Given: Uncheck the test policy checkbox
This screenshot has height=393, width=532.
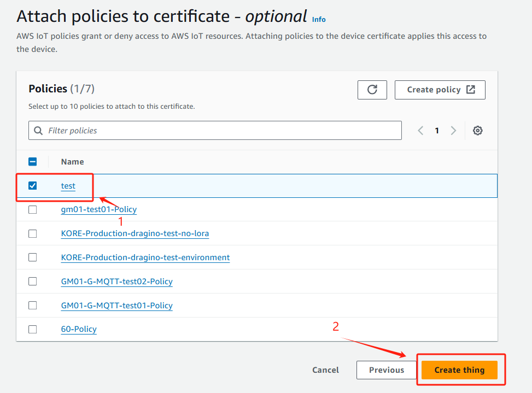Looking at the screenshot, I should pyautogui.click(x=33, y=186).
